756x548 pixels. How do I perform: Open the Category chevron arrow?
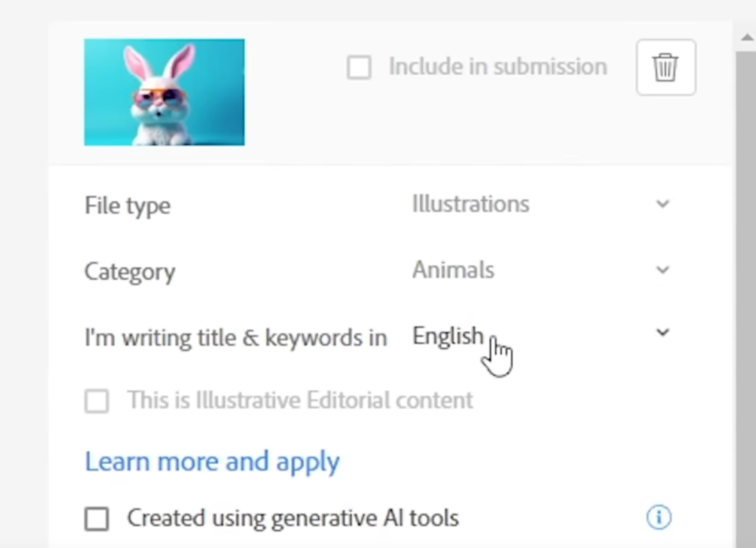[662, 270]
